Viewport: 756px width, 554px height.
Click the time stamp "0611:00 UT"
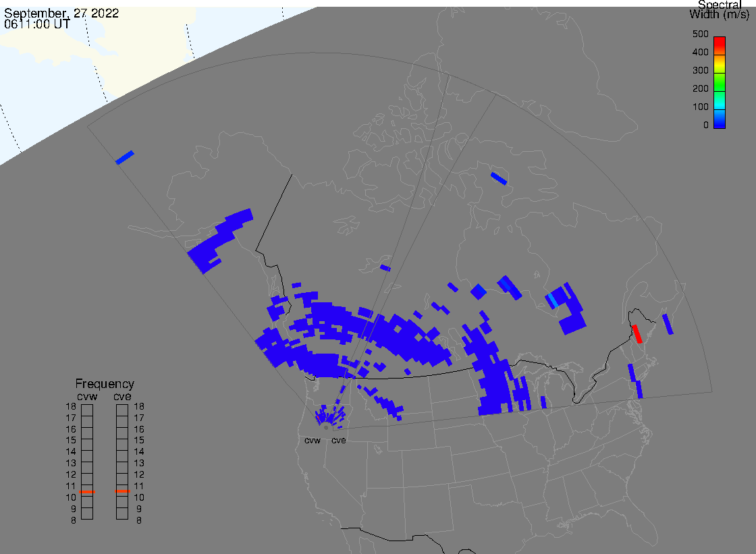tap(37, 24)
